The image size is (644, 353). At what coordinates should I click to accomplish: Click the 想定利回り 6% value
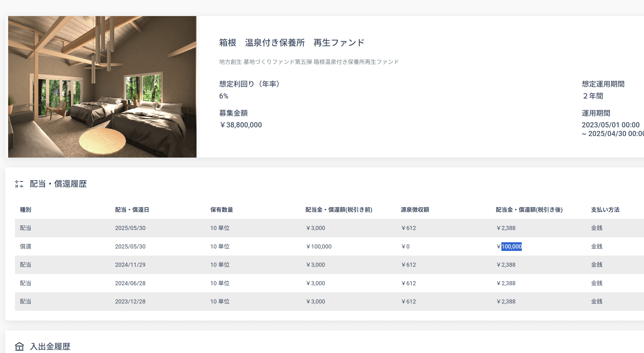[x=224, y=96]
